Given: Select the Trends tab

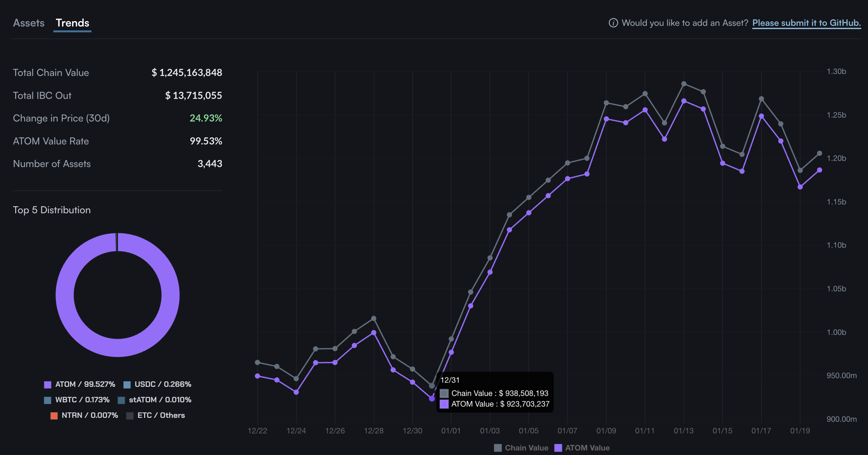Looking at the screenshot, I should [x=72, y=23].
